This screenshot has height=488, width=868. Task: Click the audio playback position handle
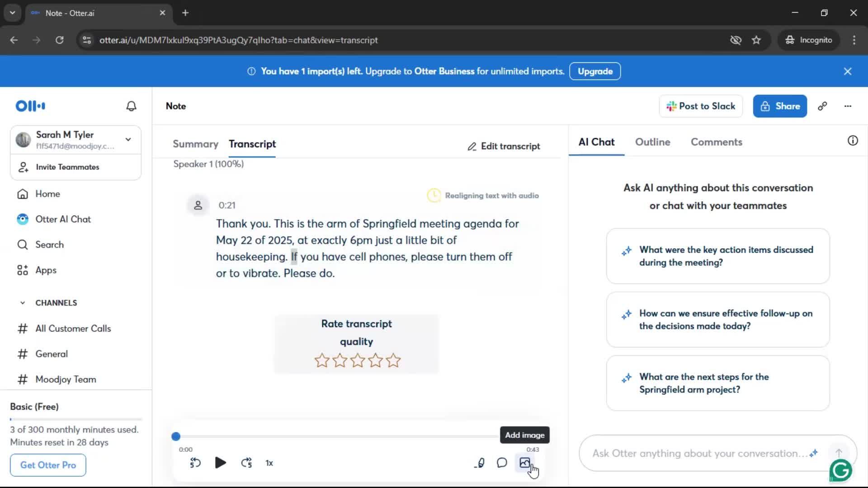pyautogui.click(x=176, y=436)
